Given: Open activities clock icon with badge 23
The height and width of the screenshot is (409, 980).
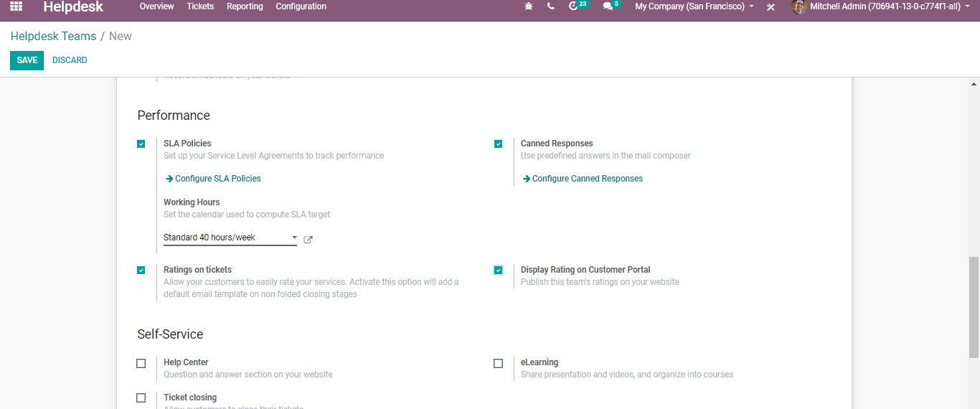Looking at the screenshot, I should click(x=574, y=6).
